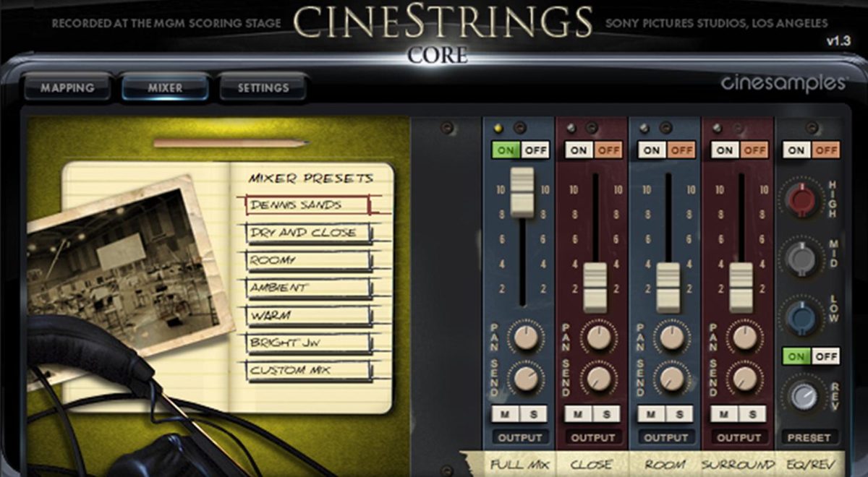Screen dimensions: 868x477
Task: Click the Full Mix volume fader
Action: (x=522, y=192)
